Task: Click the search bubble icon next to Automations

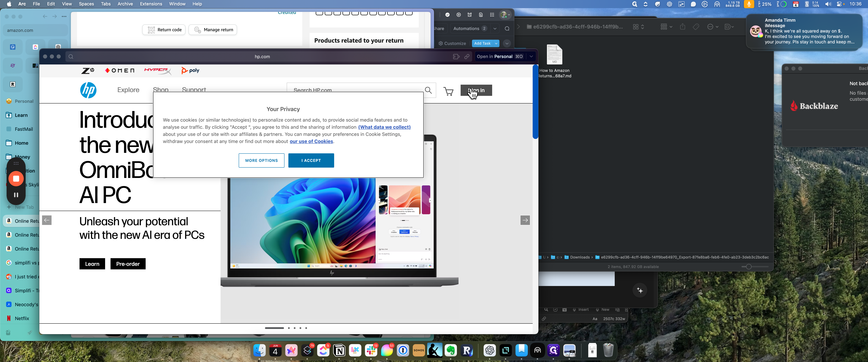Action: [507, 29]
